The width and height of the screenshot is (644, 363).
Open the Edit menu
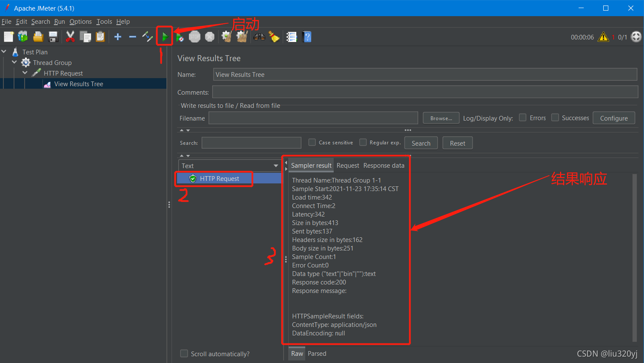click(22, 22)
